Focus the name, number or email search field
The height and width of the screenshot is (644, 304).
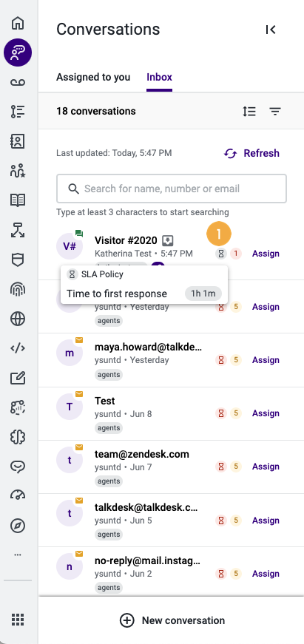tap(172, 189)
